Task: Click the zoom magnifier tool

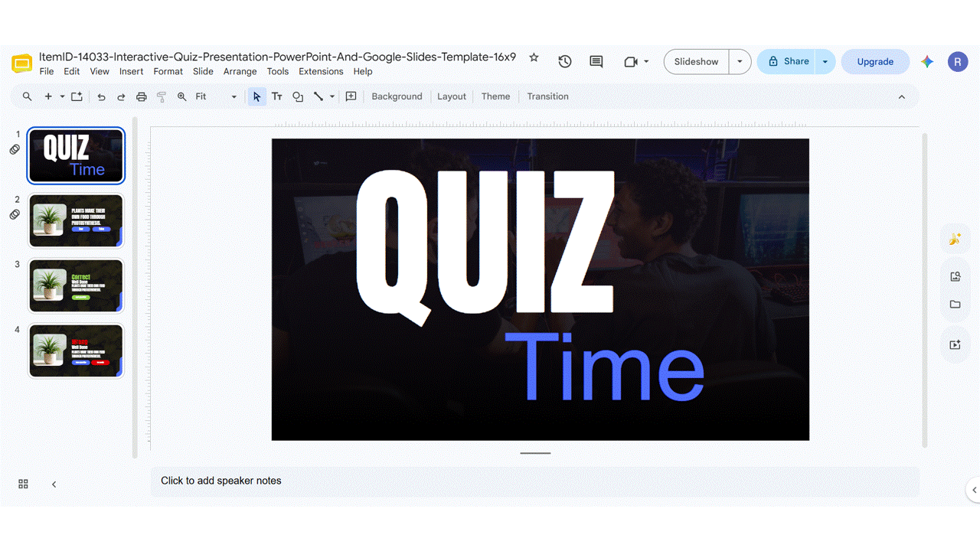Action: click(182, 96)
